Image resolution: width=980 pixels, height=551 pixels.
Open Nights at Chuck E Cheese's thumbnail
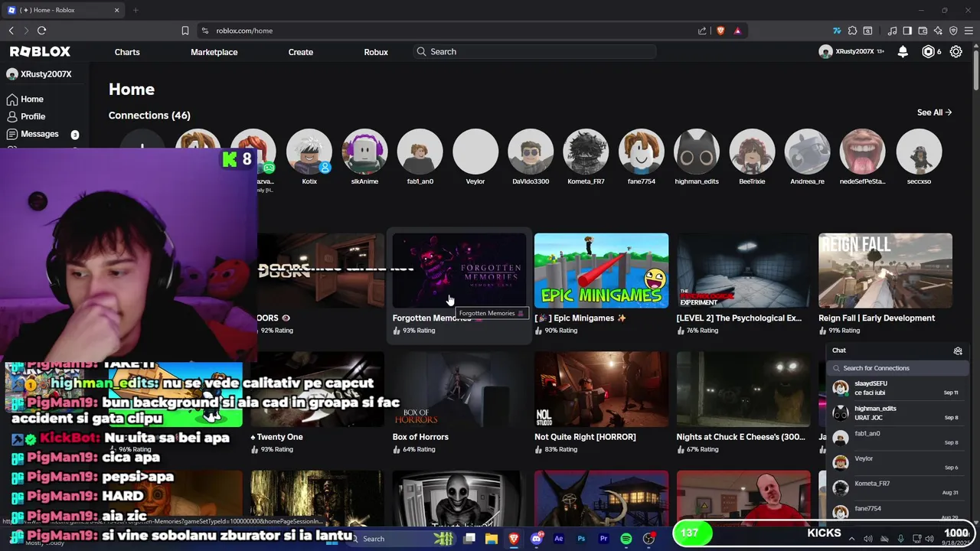point(743,389)
